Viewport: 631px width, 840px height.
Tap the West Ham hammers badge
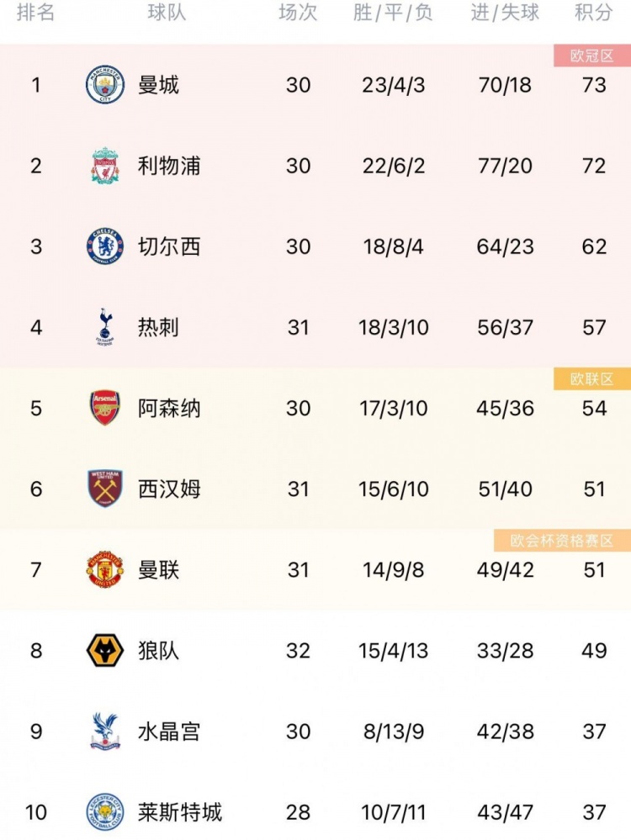pos(105,489)
